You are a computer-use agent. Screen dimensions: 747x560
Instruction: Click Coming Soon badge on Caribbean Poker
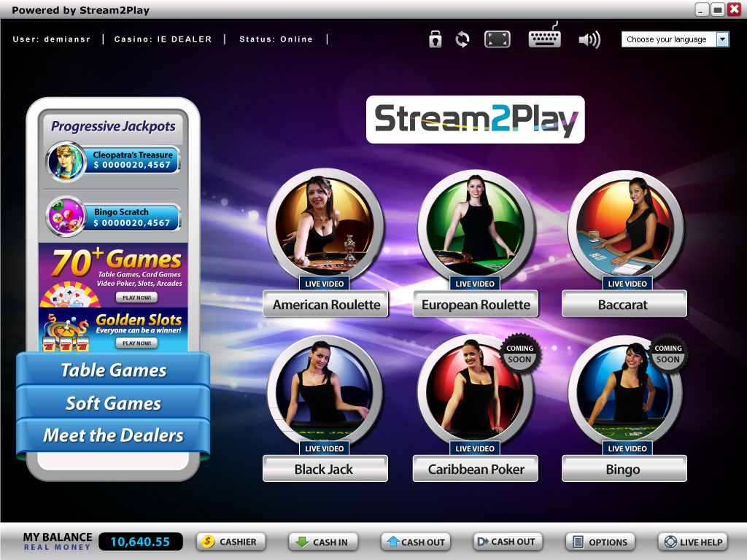(x=519, y=354)
